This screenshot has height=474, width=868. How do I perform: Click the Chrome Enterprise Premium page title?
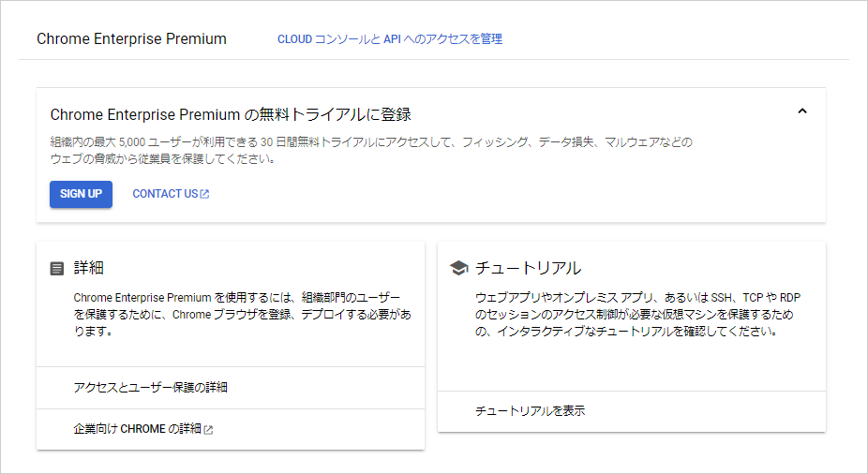tap(132, 39)
